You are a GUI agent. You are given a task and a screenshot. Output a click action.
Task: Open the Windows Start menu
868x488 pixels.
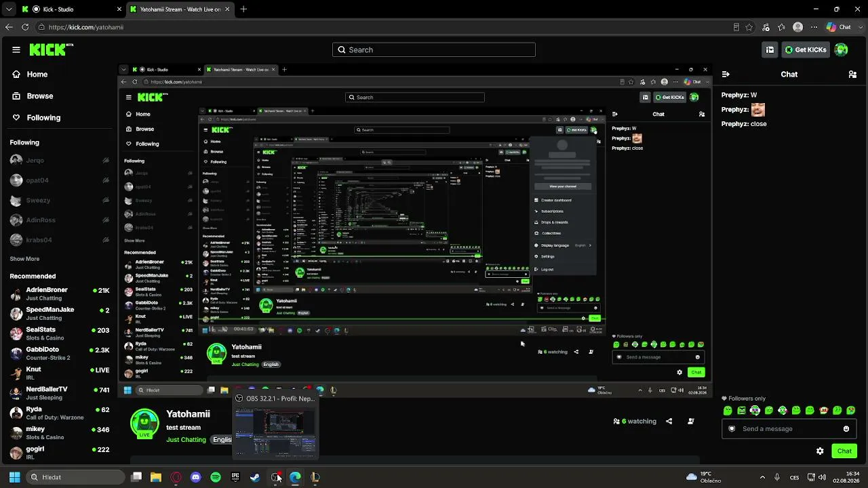(14, 477)
